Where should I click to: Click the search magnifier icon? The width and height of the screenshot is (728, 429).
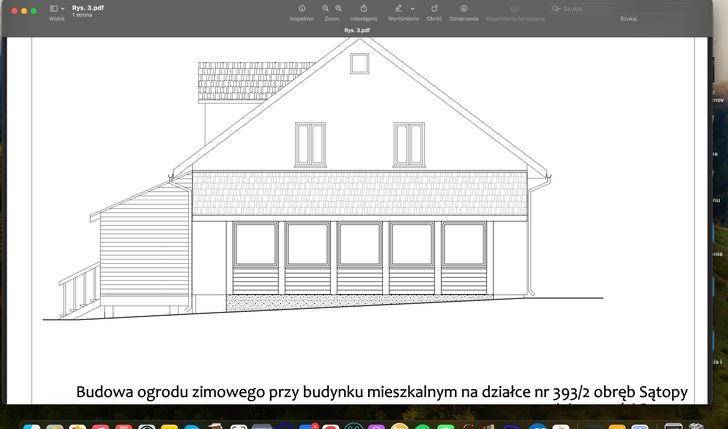[556, 9]
